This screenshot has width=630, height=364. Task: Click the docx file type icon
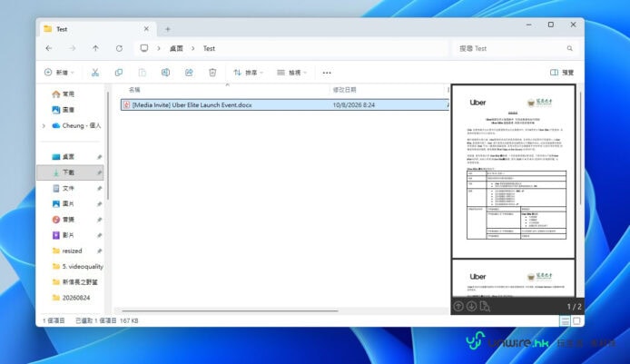126,105
